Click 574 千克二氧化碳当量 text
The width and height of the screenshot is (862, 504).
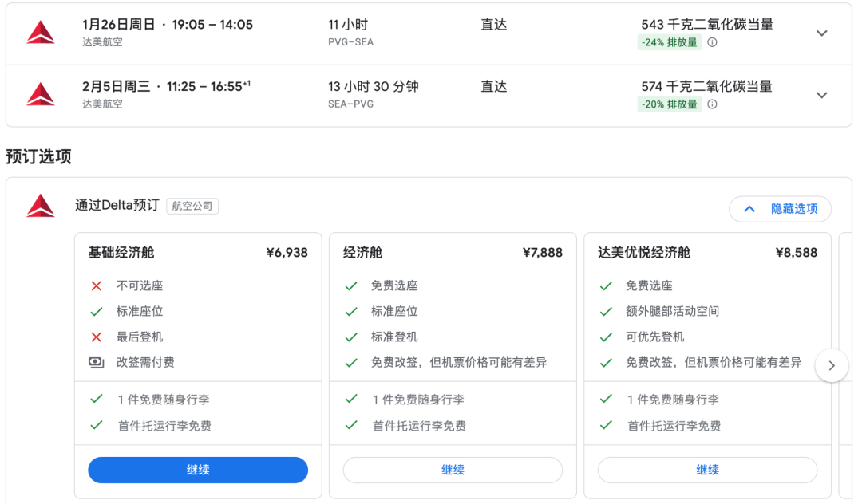(x=707, y=87)
